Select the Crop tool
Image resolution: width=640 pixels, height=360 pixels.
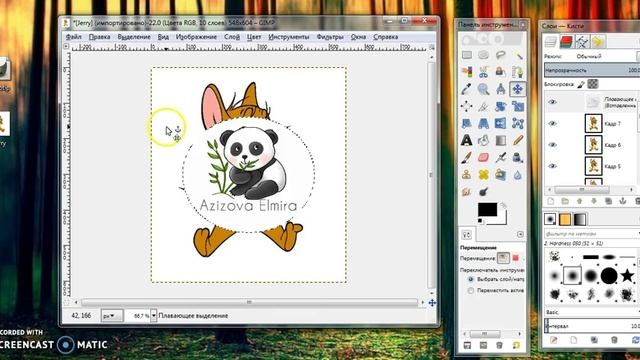point(484,107)
